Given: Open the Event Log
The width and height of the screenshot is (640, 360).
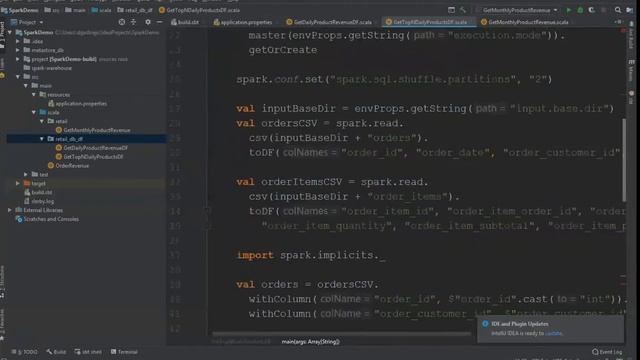Looking at the screenshot, I should coord(607,352).
